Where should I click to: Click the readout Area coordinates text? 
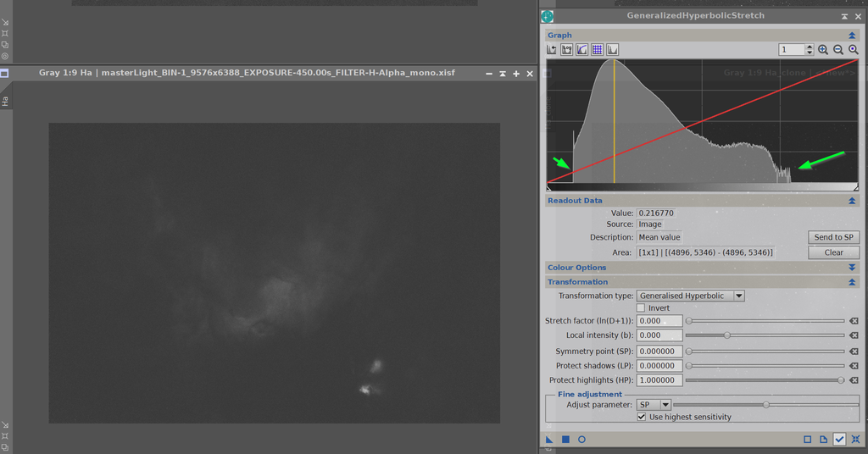pyautogui.click(x=705, y=252)
